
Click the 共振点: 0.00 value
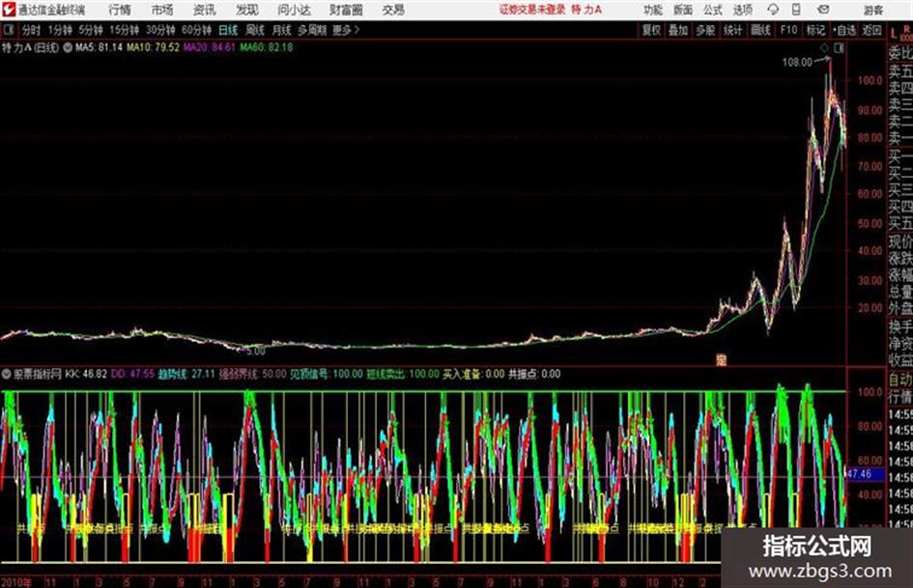pyautogui.click(x=534, y=374)
